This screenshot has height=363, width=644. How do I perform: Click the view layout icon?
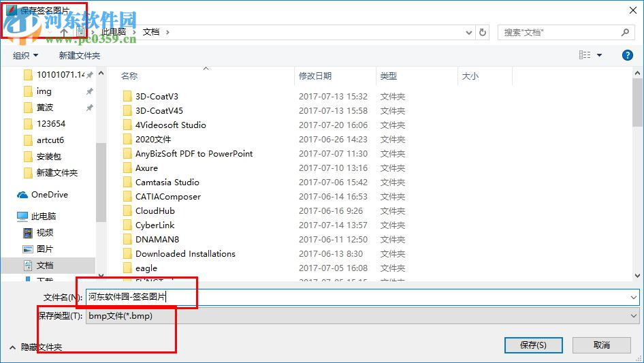click(x=585, y=55)
